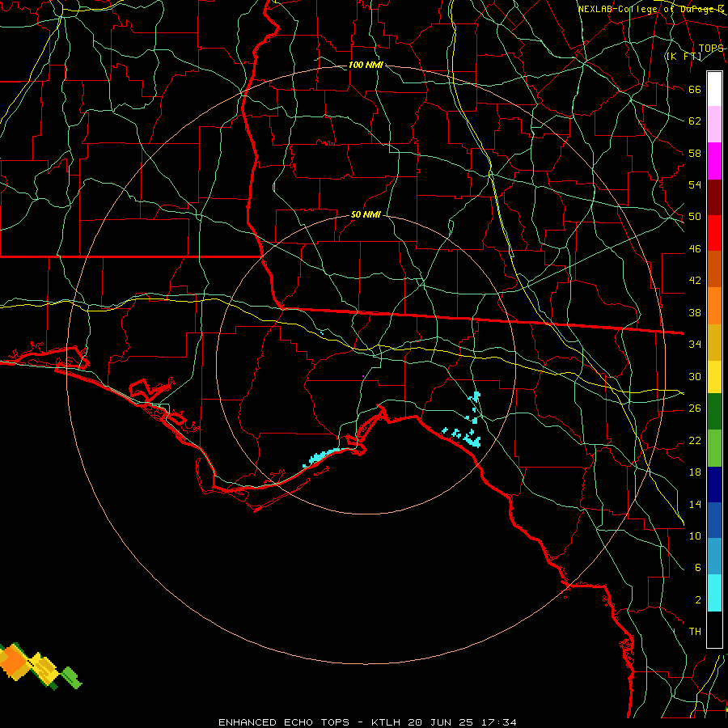Click the '50 NMI' range ring label
Screen dimensions: 728x728
tap(366, 214)
